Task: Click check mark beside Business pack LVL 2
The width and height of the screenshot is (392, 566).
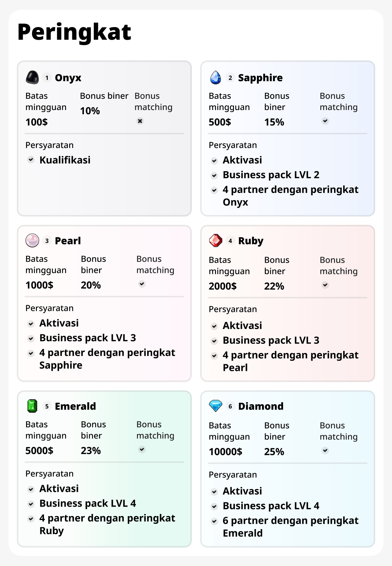Action: 214,175
